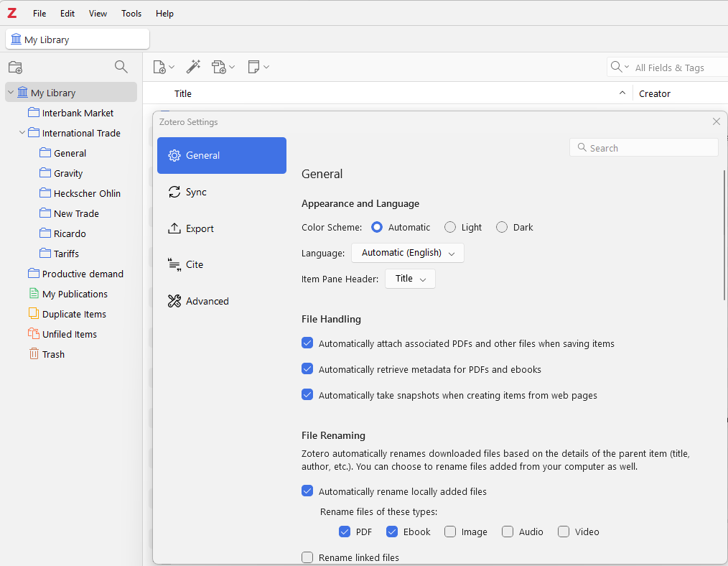Click the Advanced tools icon
This screenshot has height=566, width=728.
(x=174, y=301)
